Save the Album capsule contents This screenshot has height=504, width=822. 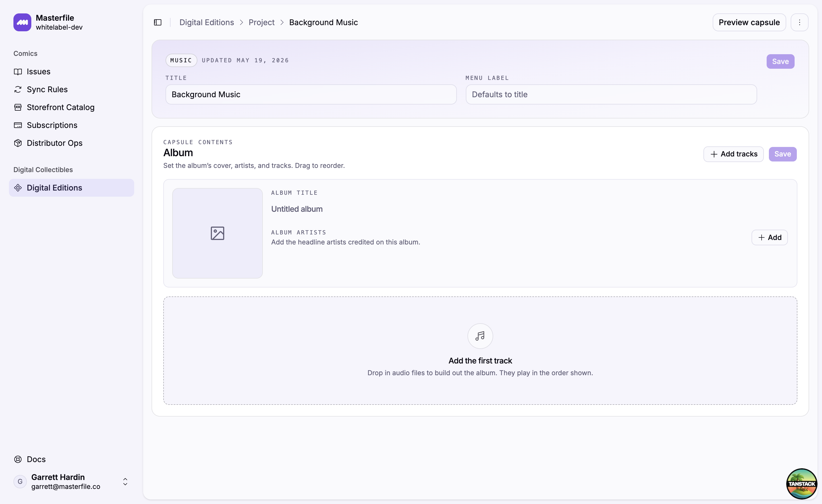pyautogui.click(x=783, y=154)
